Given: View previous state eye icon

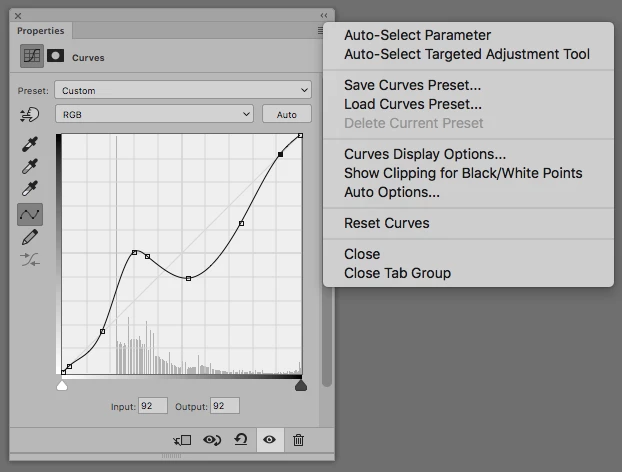Looking at the screenshot, I should pos(212,440).
